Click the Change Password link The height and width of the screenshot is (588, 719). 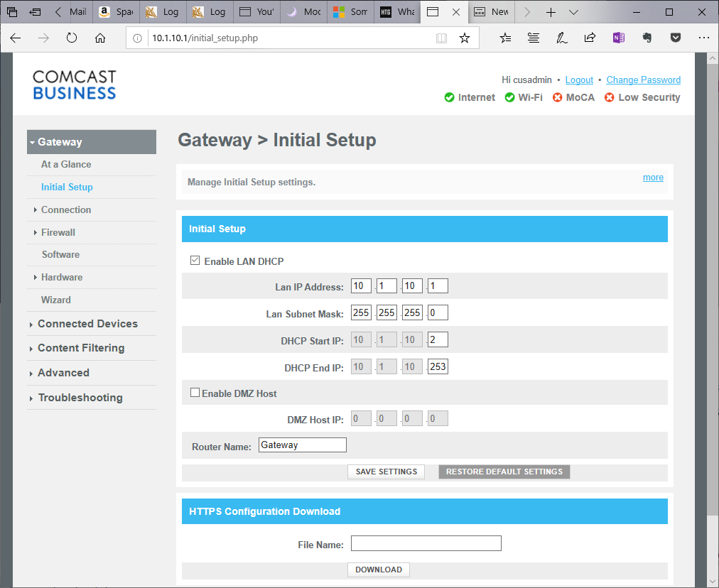[644, 80]
